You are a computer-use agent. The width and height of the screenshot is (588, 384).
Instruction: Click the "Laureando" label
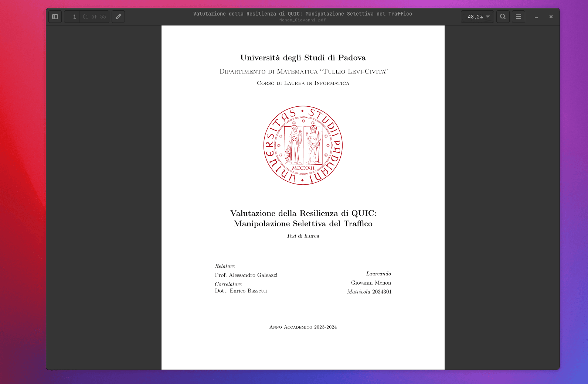click(x=378, y=274)
